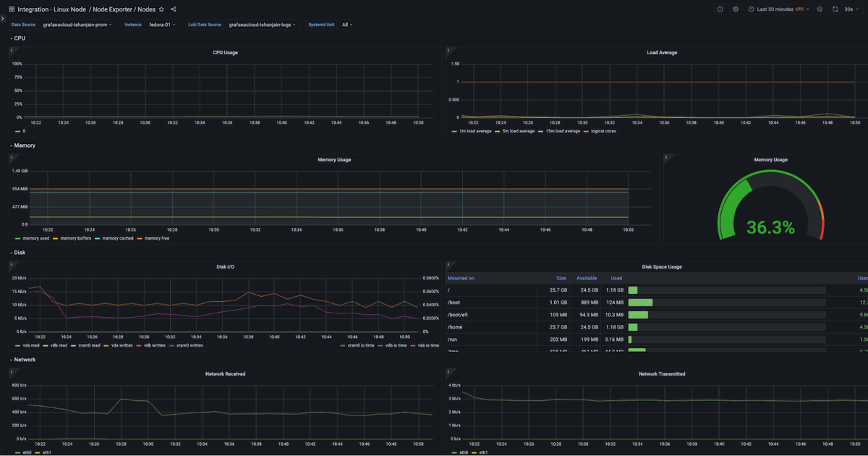Sort table by Available column header
The height and width of the screenshot is (456, 868).
(587, 278)
